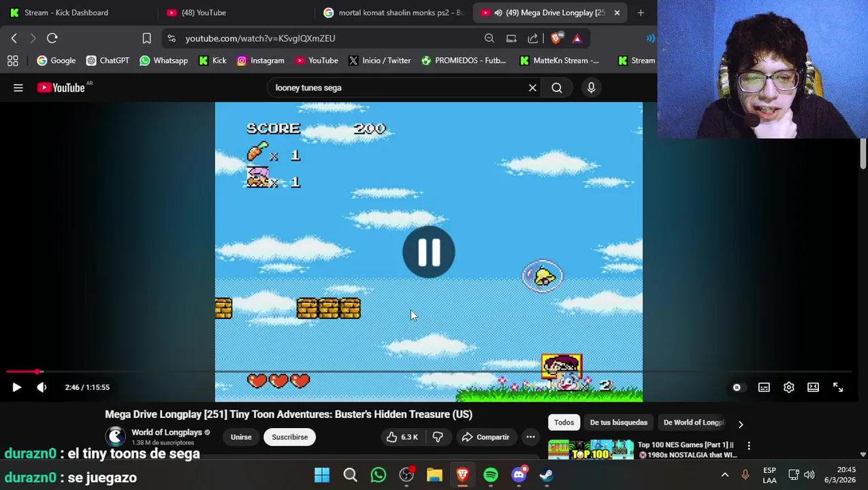
Task: Select the De tus búsquedas chip
Action: point(618,423)
